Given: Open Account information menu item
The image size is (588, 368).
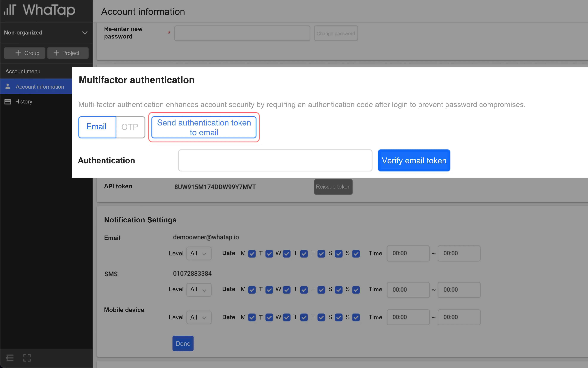Looking at the screenshot, I should (x=36, y=86).
